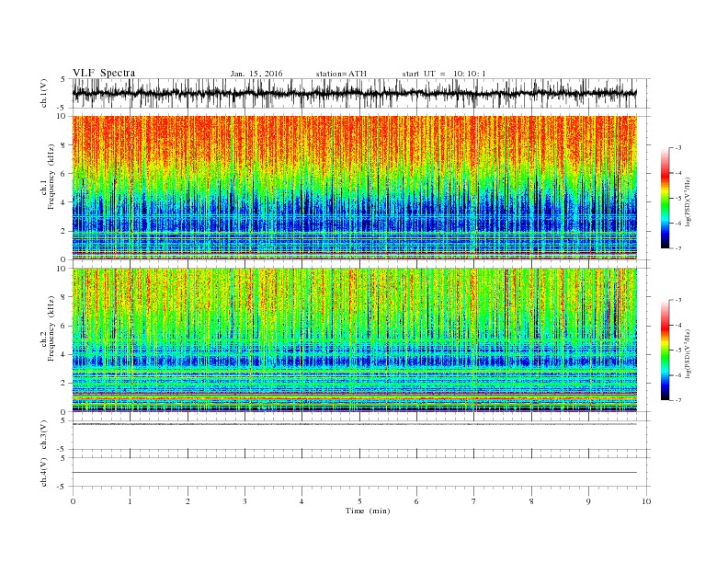The height and width of the screenshot is (563, 728).
Task: Click ch.2 frequency axis "2" kHz tick label
Action: coord(64,384)
